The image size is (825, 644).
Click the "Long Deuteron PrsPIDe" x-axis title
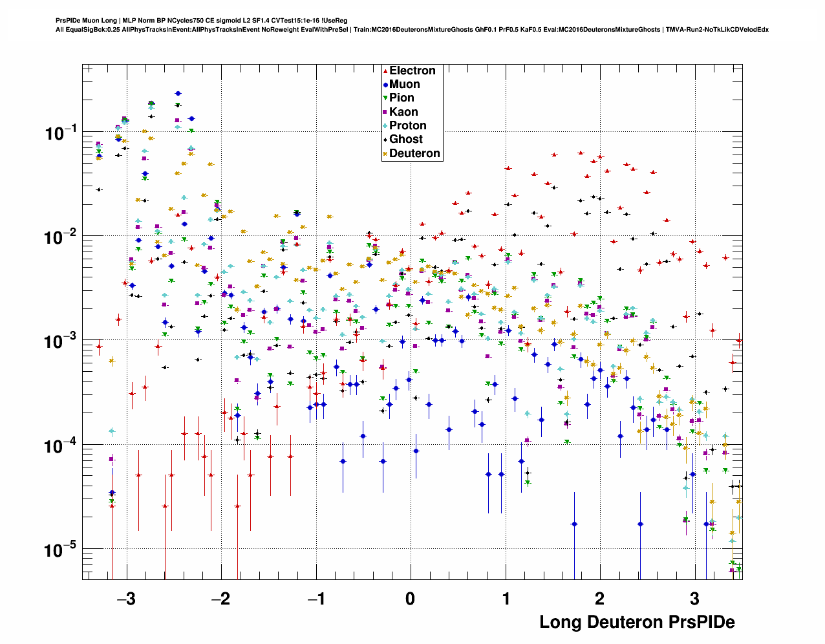pos(637,622)
